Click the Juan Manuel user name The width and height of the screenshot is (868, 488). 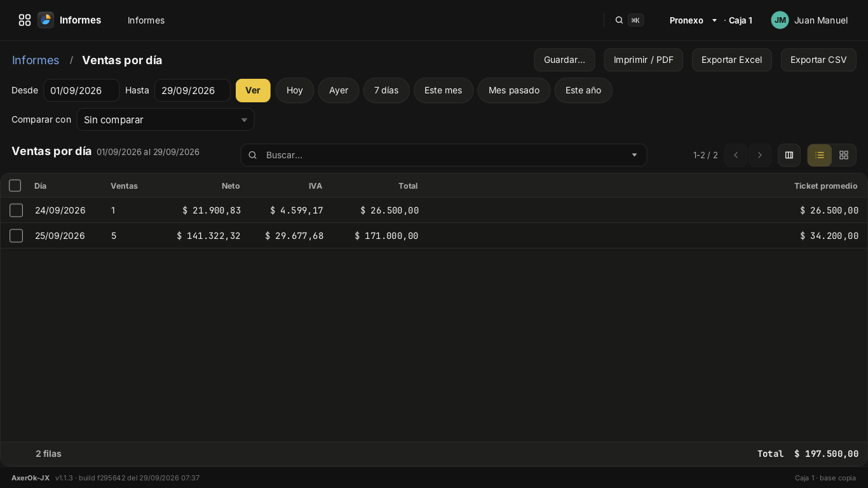[821, 20]
